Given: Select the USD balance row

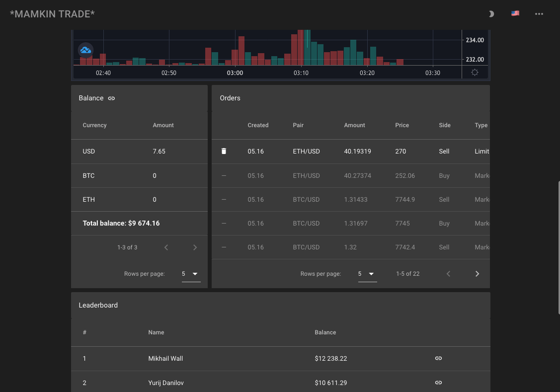Looking at the screenshot, I should coord(139,152).
